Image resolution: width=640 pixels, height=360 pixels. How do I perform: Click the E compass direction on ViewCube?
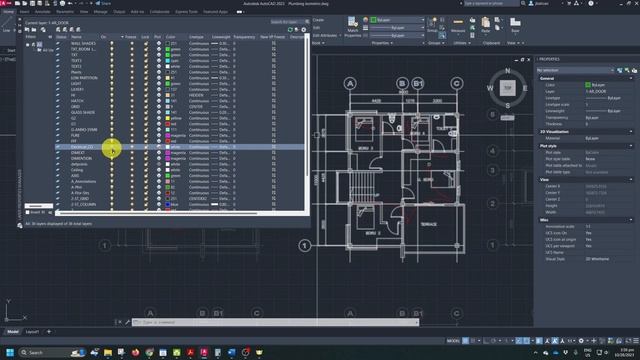point(525,88)
